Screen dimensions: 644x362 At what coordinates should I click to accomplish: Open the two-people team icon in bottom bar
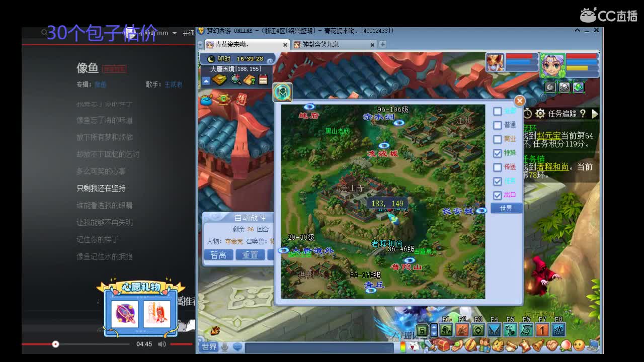tap(485, 346)
